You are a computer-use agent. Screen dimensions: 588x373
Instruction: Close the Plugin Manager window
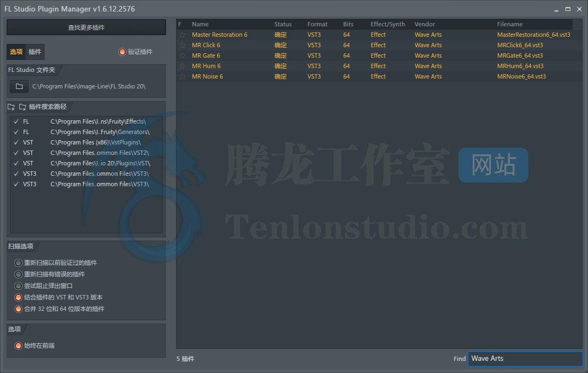(x=579, y=9)
